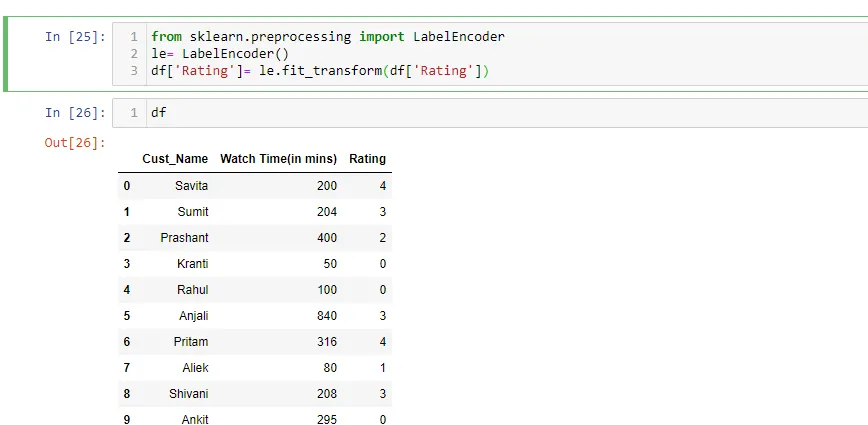Click row index 5 of the dataframe

point(127,315)
